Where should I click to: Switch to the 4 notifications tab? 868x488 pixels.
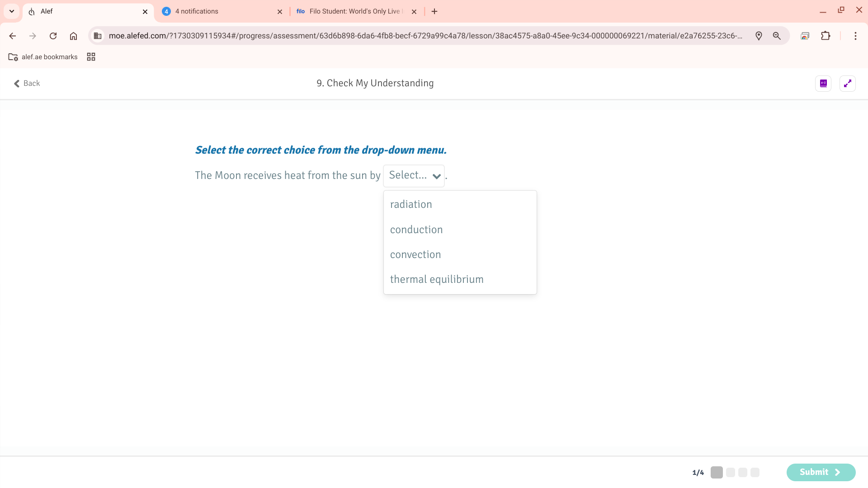coord(217,11)
